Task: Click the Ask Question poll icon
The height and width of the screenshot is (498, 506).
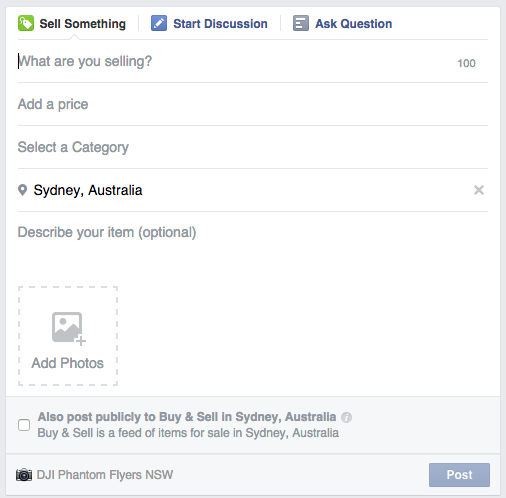Action: [x=301, y=23]
